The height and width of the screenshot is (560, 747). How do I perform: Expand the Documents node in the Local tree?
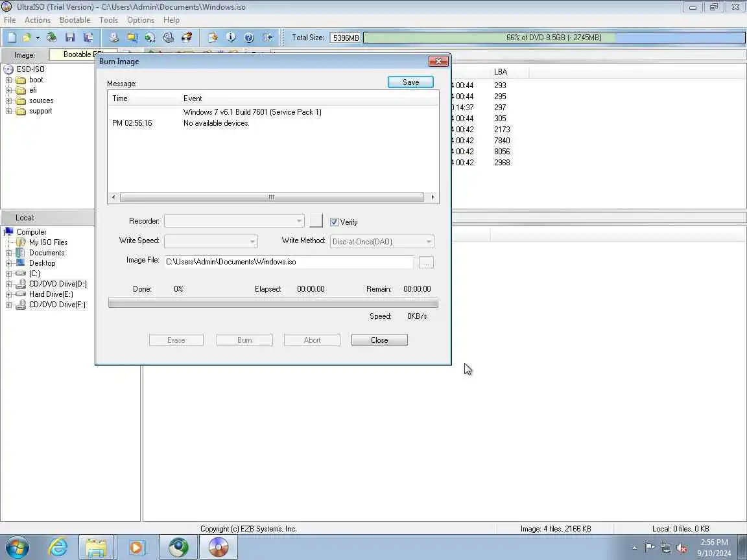tap(8, 253)
